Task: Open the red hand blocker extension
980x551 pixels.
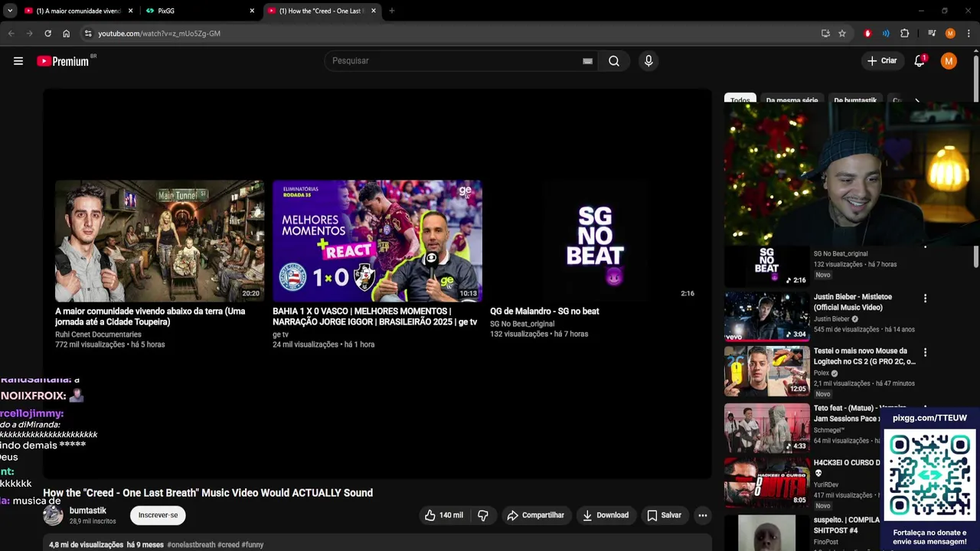Action: 867,34
